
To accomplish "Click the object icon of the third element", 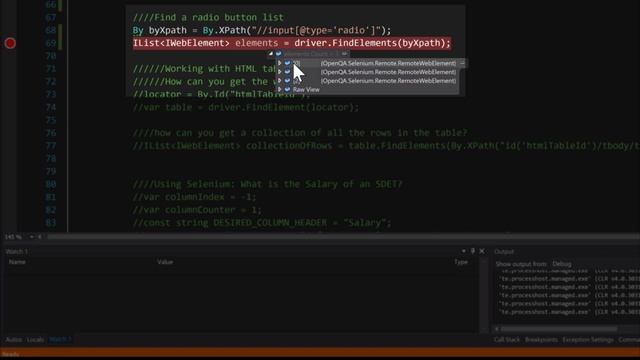I will tap(287, 81).
